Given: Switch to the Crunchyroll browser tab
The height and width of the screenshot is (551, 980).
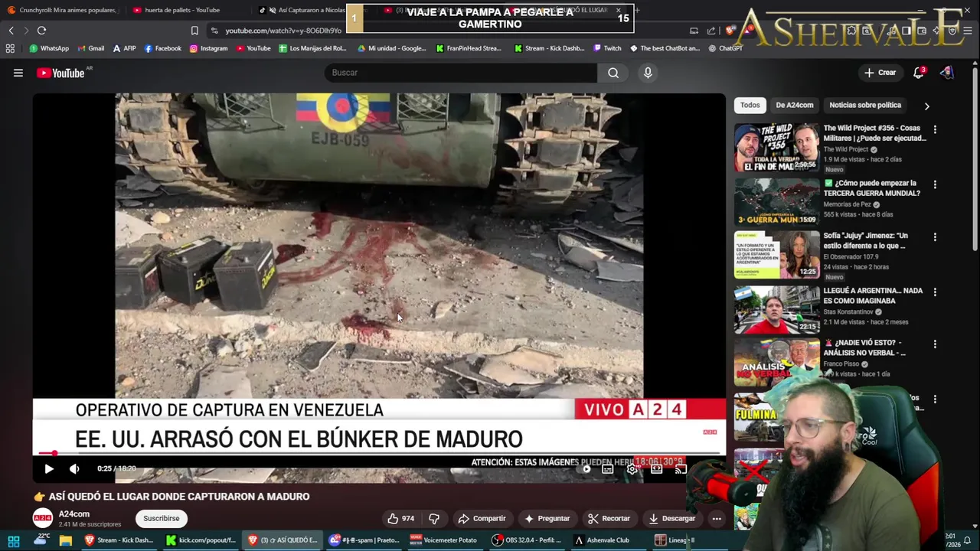Looking at the screenshot, I should [x=61, y=10].
